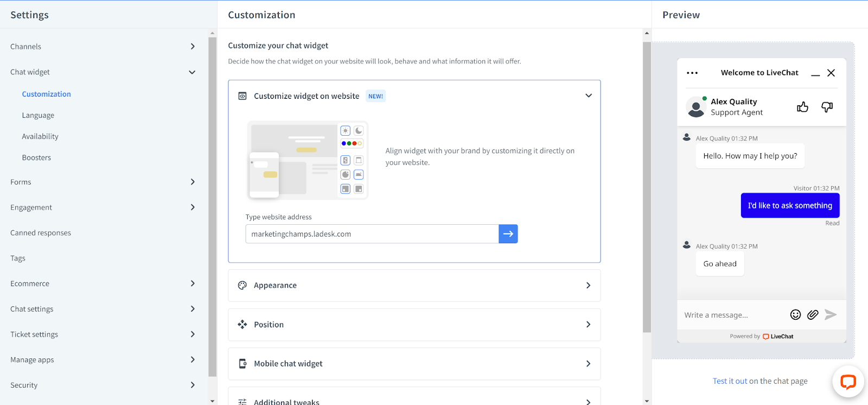The width and height of the screenshot is (868, 405).
Task: Click the Test it out link
Action: (730, 381)
